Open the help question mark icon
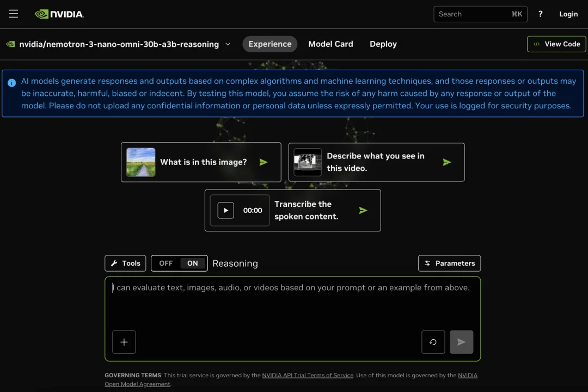The width and height of the screenshot is (588, 392). [x=540, y=14]
